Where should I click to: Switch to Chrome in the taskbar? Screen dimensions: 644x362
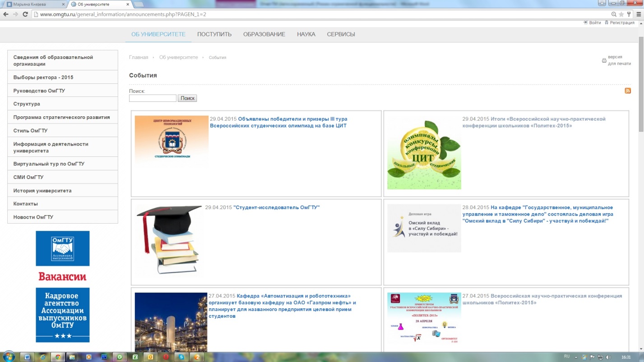(x=58, y=357)
